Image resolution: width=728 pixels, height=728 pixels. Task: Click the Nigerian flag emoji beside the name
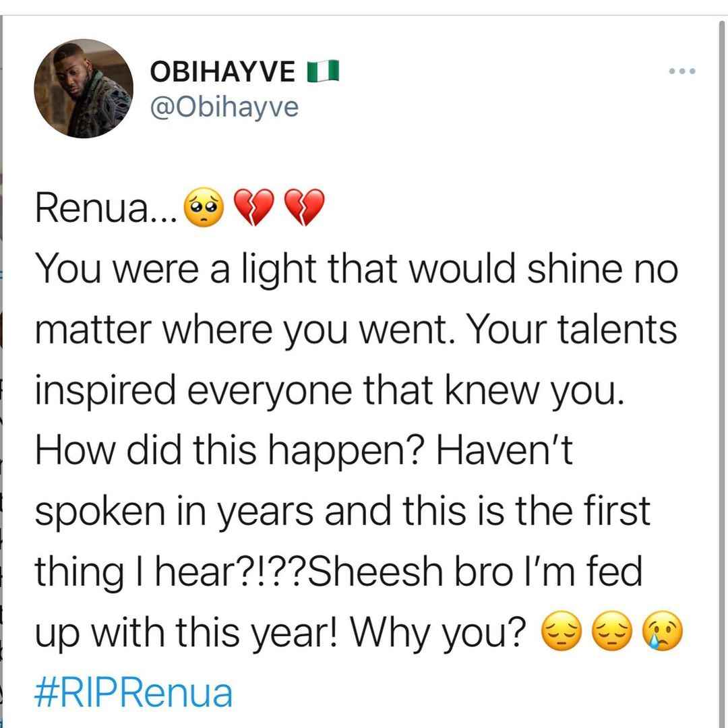(322, 71)
